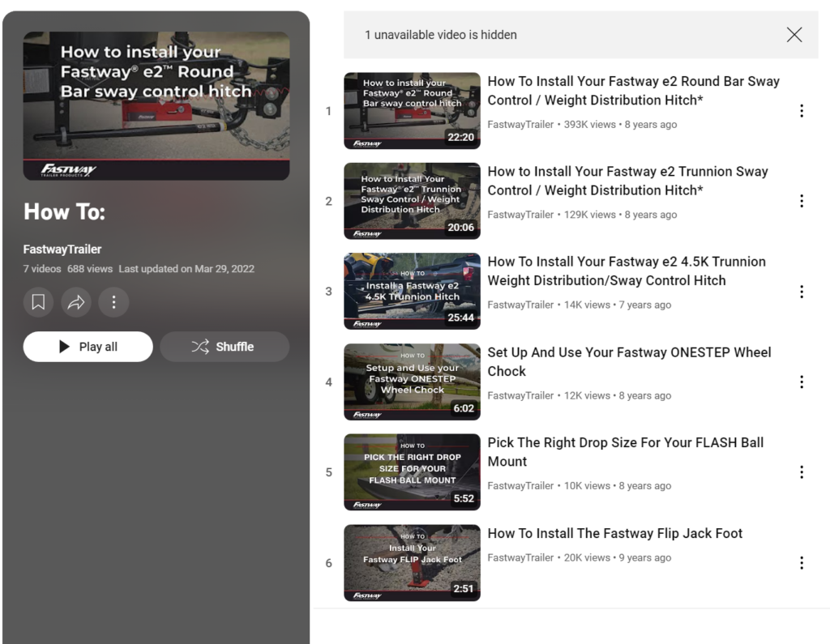830x644 pixels.
Task: Dismiss the unavailable video hidden notice
Action: pos(794,35)
